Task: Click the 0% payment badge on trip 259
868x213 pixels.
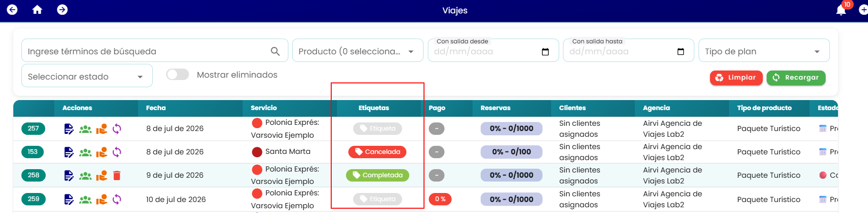Action: 440,199
